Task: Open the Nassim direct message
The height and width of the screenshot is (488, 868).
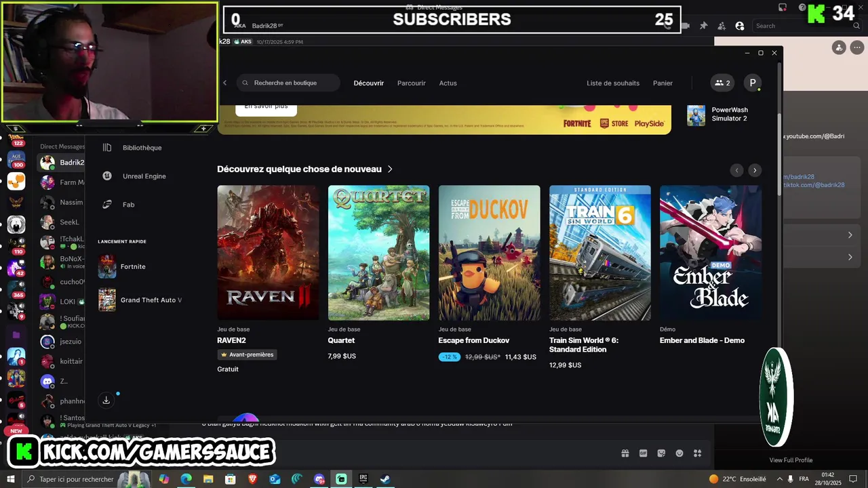Action: click(61, 202)
